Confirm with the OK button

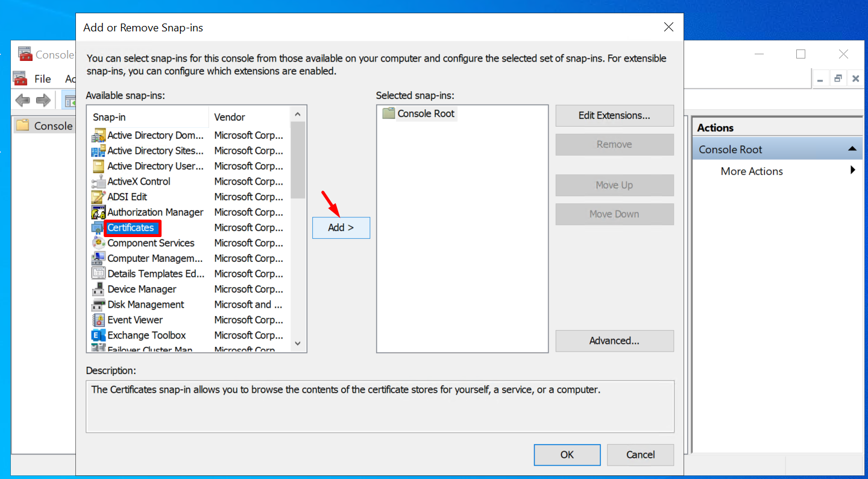567,455
